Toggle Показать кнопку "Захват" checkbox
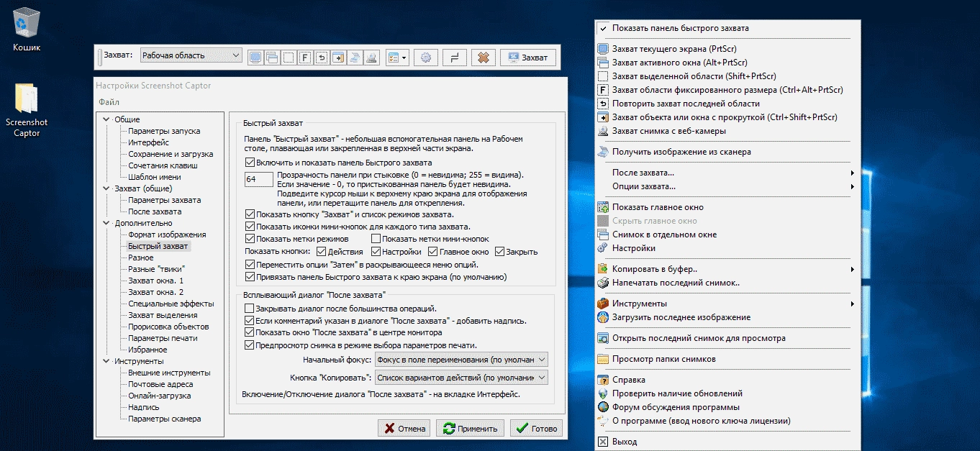This screenshot has width=980, height=451. [x=250, y=214]
